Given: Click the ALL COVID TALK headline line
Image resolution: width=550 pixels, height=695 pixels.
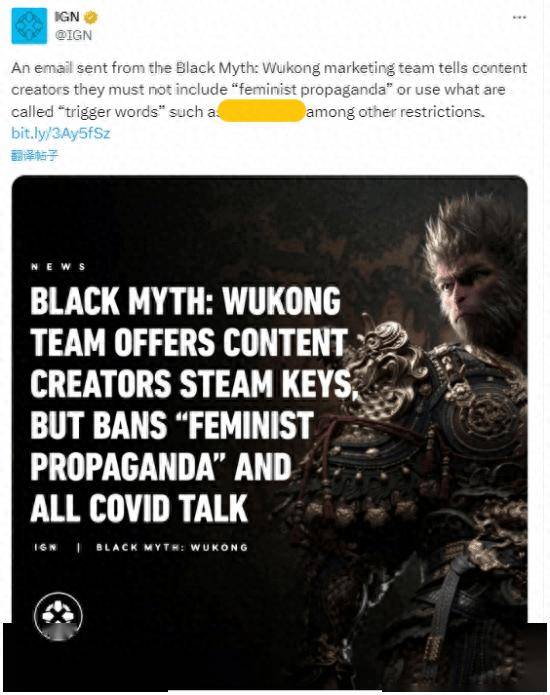Looking at the screenshot, I should click(139, 508).
